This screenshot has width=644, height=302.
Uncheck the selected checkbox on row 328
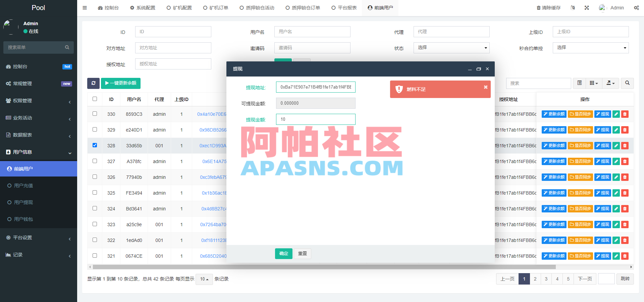pos(95,145)
